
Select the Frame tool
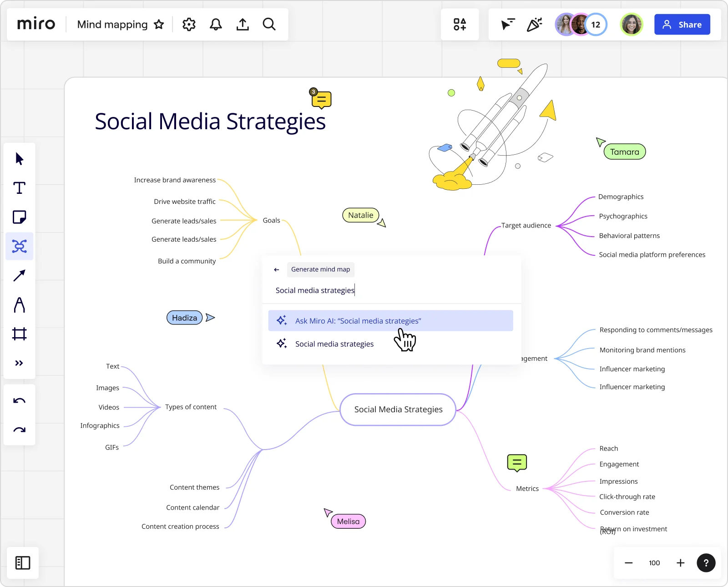pos(19,334)
